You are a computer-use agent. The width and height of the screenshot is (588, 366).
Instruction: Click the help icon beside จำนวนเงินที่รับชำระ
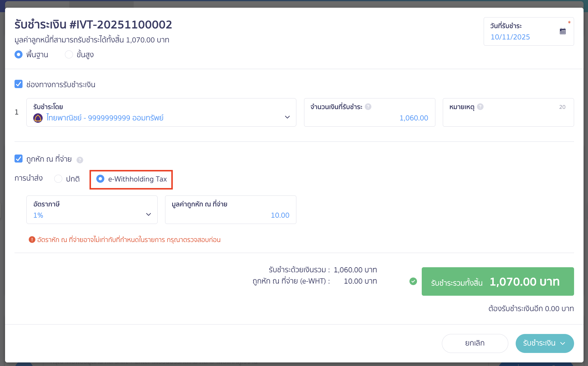[368, 107]
